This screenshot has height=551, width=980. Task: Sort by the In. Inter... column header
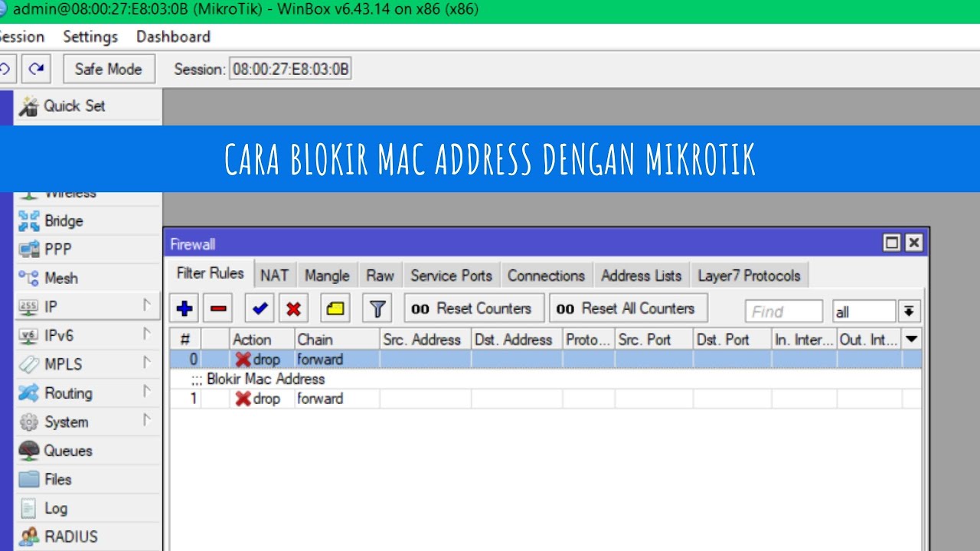click(x=804, y=339)
